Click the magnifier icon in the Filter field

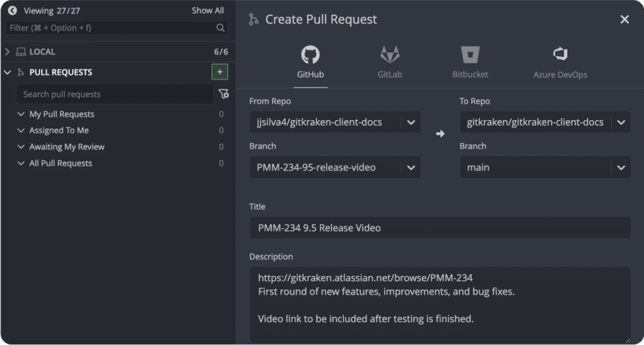click(221, 28)
